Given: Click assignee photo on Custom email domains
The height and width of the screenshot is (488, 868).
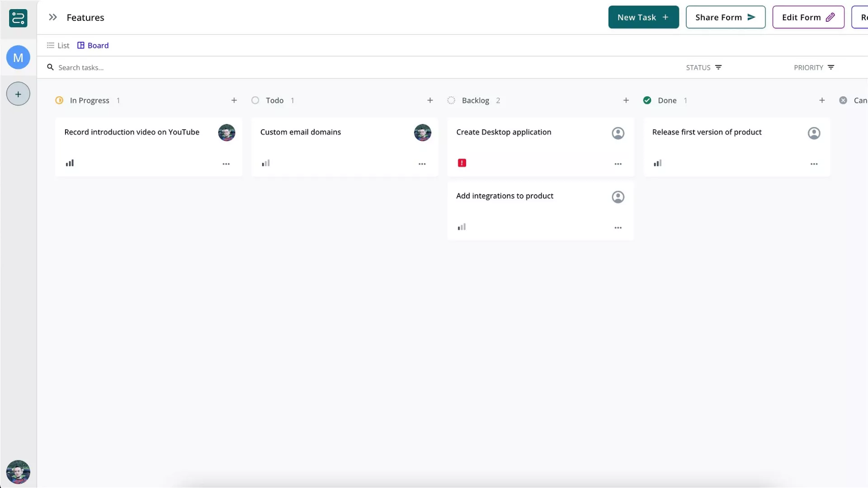Looking at the screenshot, I should click(x=422, y=133).
